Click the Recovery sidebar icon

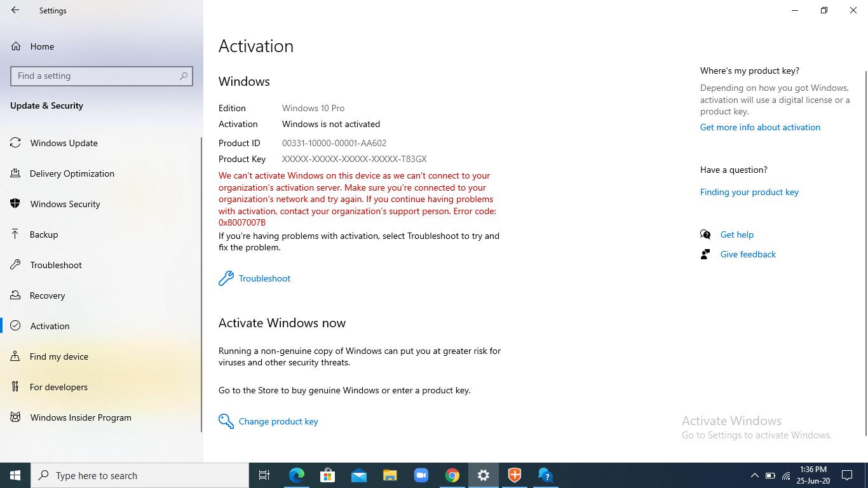(15, 295)
